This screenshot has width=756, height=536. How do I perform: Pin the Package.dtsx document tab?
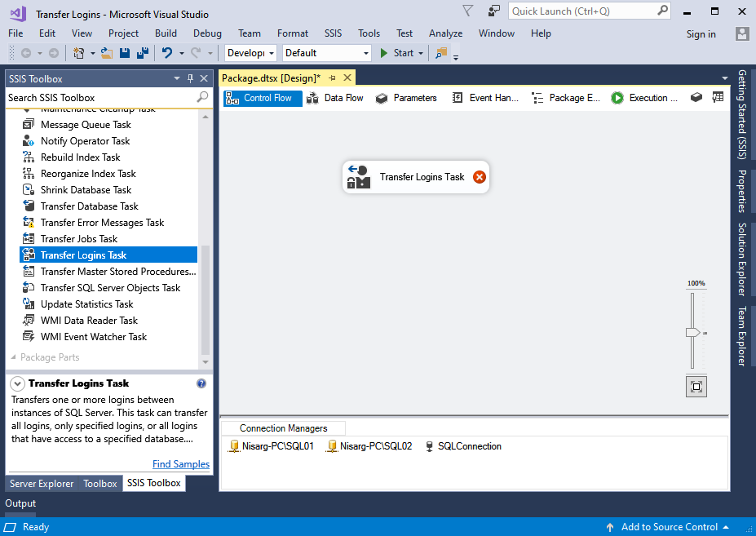coord(332,78)
